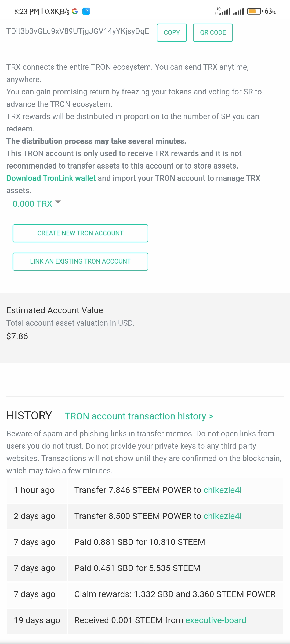Screen dimensions: 290x644
Task: Tap the $7.86 estimated account value
Action: click(x=17, y=336)
